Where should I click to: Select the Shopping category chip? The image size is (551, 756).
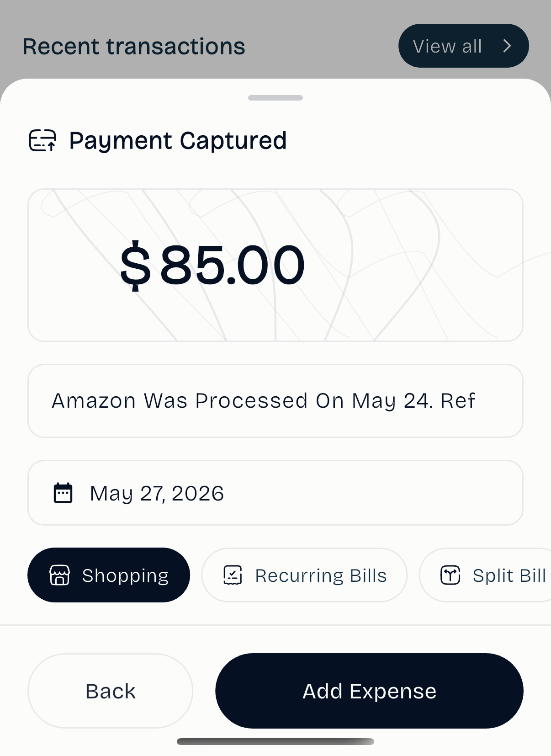(x=109, y=575)
